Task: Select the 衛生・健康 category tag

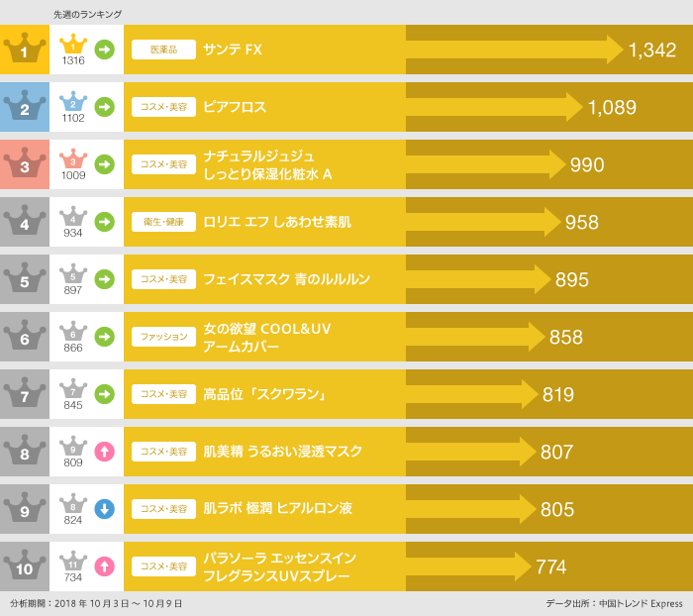Action: 163,222
